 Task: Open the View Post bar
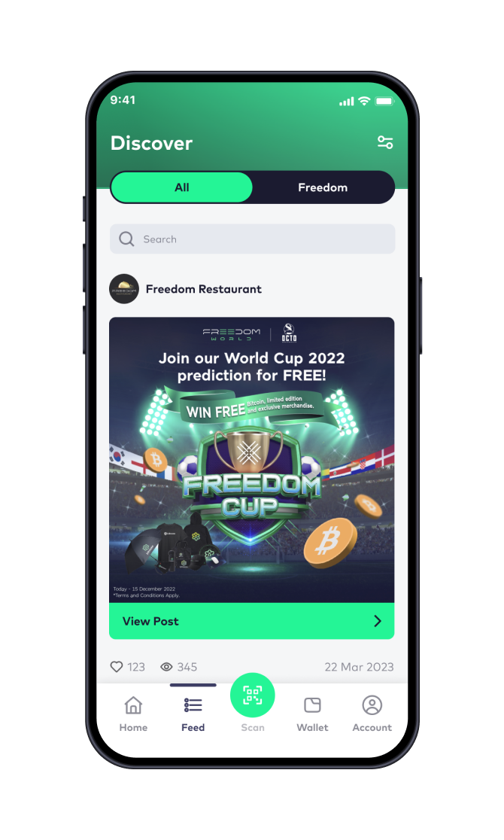point(252,621)
